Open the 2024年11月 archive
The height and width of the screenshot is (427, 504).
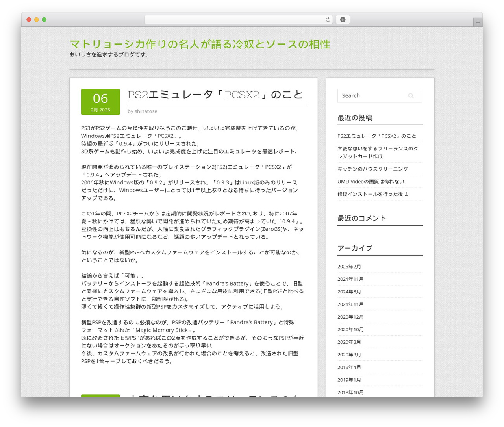pyautogui.click(x=350, y=279)
